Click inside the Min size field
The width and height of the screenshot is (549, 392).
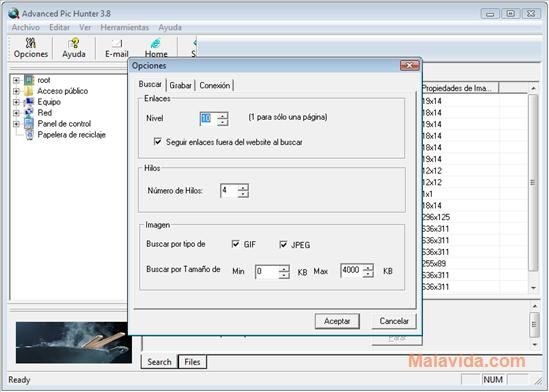(x=267, y=272)
